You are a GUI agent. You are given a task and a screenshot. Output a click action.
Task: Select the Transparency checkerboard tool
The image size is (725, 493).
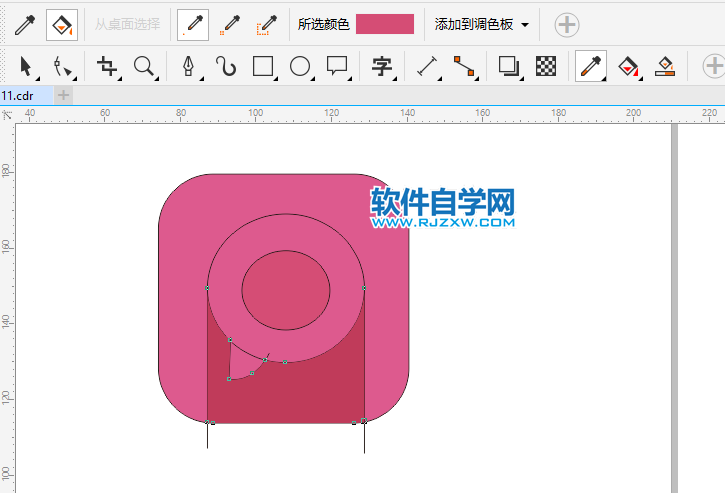click(546, 67)
